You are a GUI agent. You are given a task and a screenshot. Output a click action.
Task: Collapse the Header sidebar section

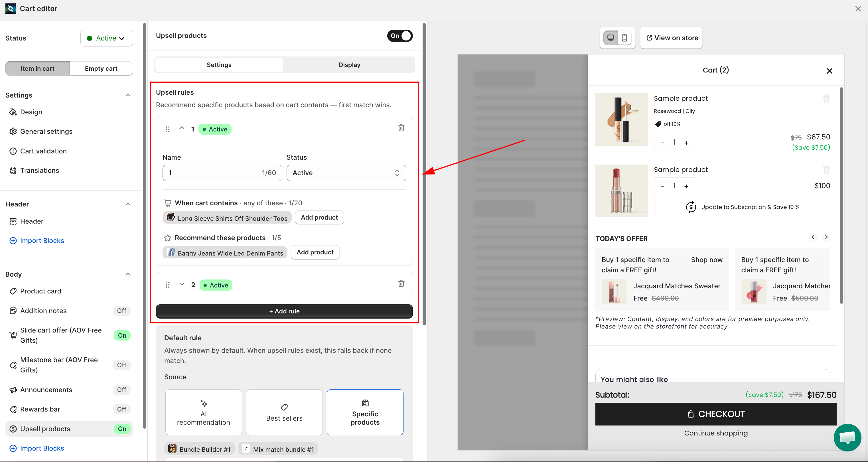[x=128, y=204]
